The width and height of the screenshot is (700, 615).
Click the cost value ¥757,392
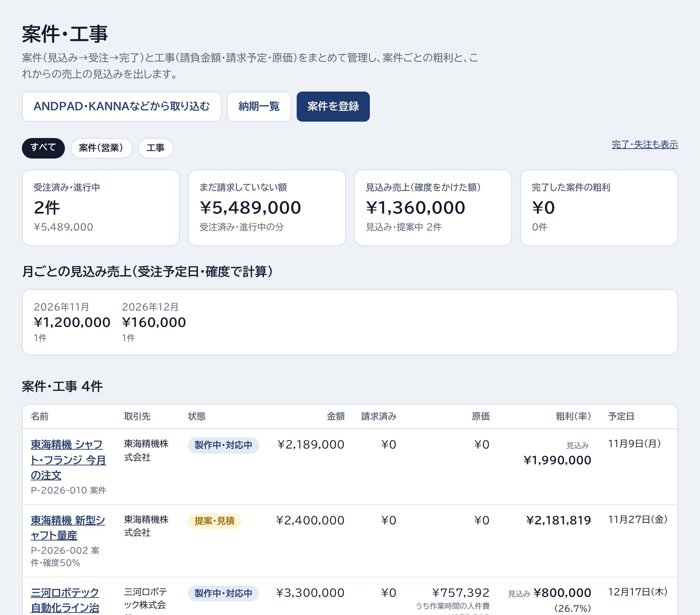[461, 593]
